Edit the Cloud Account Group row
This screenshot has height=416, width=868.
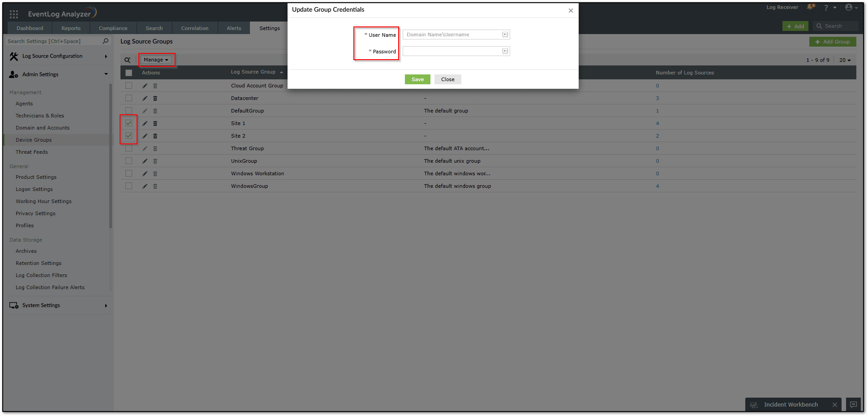(145, 86)
